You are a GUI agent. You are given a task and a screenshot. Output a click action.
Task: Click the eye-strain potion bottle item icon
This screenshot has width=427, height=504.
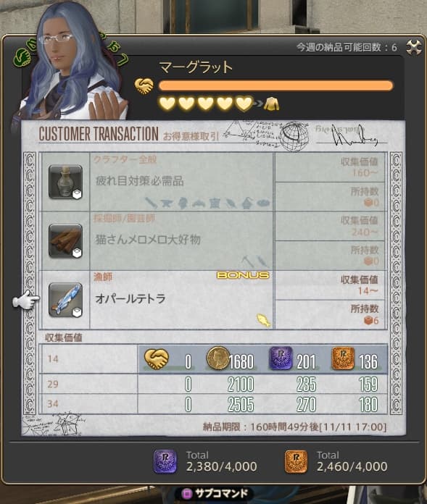[66, 182]
